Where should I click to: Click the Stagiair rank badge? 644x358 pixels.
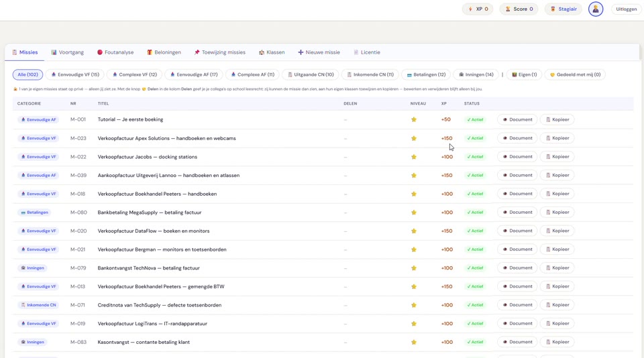point(563,9)
